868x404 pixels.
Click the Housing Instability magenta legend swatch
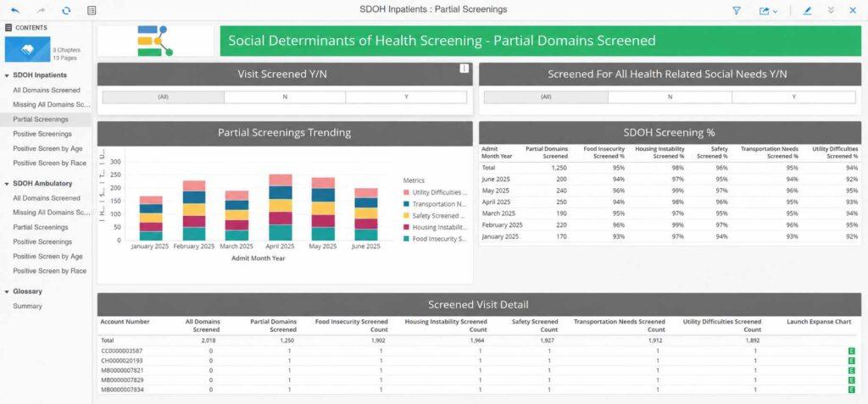(406, 228)
